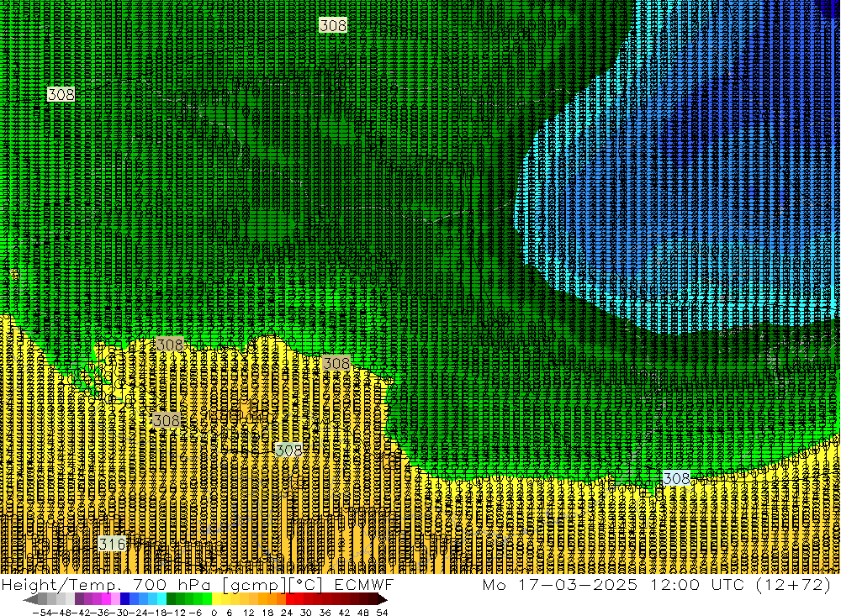Click the '-54' legend value
Image resolution: width=841 pixels, height=616 pixels.
point(42,612)
